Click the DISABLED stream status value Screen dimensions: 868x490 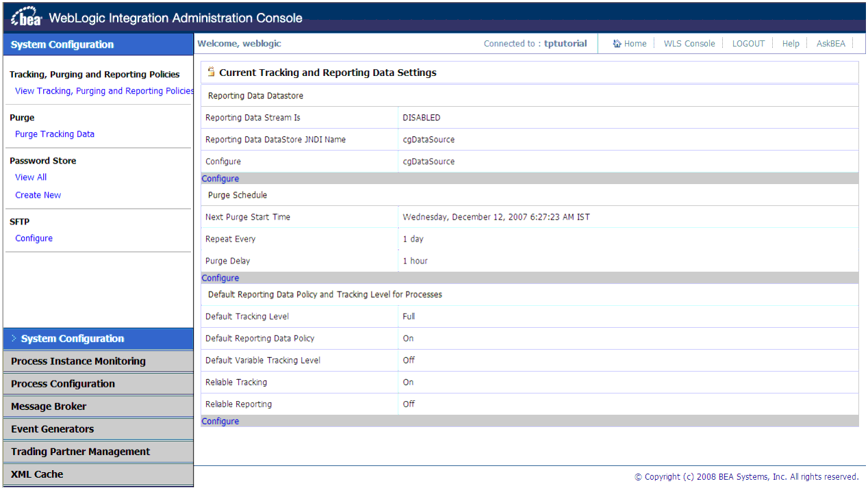pyautogui.click(x=422, y=118)
